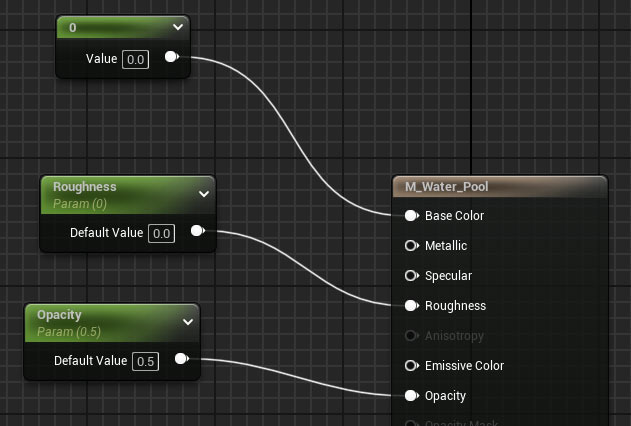Collapse the constant 0 node chevron
631x426 pixels.
coord(178,28)
